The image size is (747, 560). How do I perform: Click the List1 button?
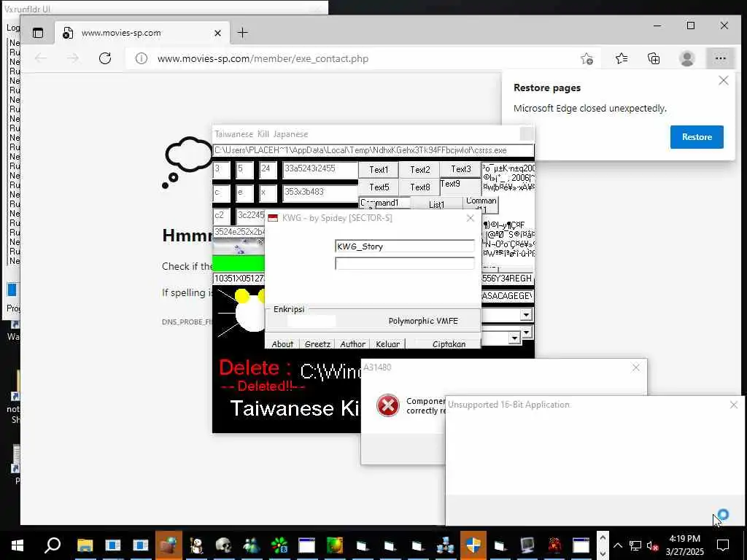(x=436, y=204)
